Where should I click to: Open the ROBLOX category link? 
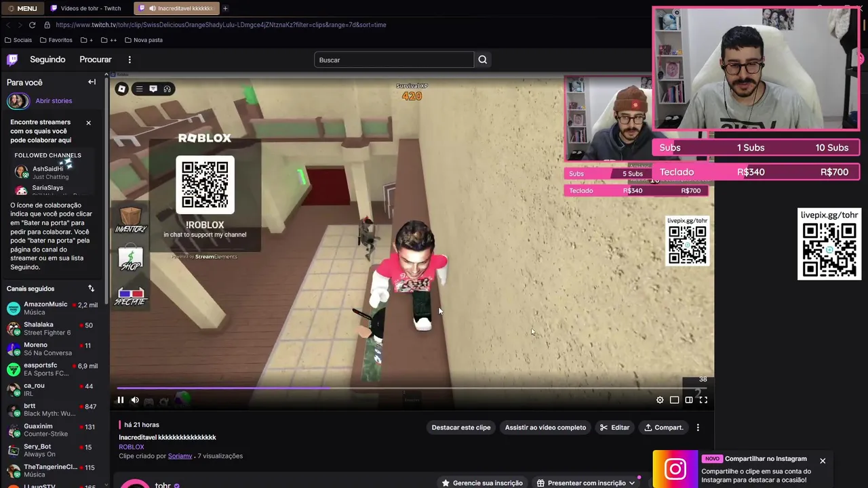pos(132,447)
